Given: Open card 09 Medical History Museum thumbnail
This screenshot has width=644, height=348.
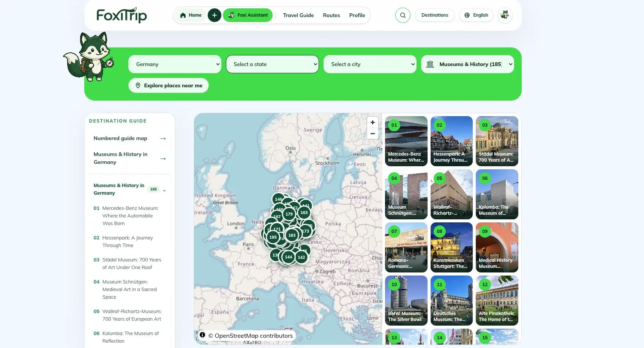Looking at the screenshot, I should (x=497, y=247).
